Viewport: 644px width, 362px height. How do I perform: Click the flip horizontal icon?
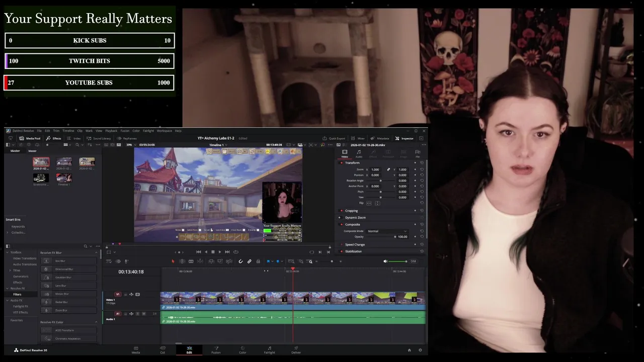click(x=369, y=203)
